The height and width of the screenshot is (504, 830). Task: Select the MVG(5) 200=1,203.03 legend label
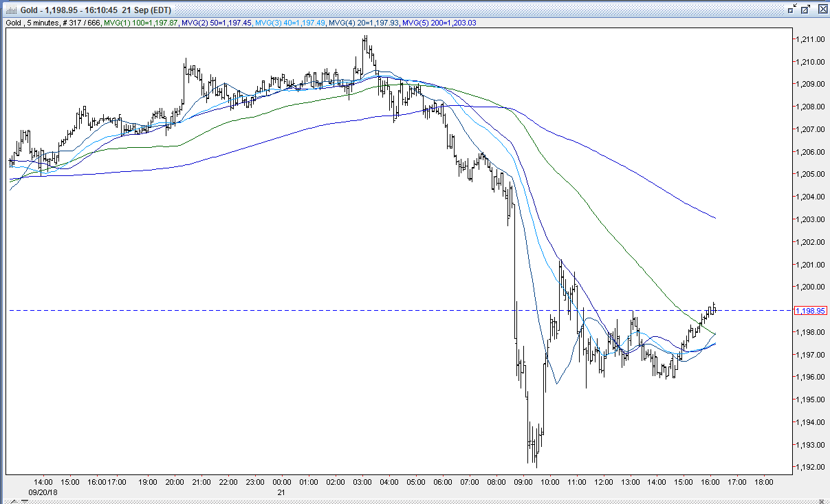(x=440, y=23)
